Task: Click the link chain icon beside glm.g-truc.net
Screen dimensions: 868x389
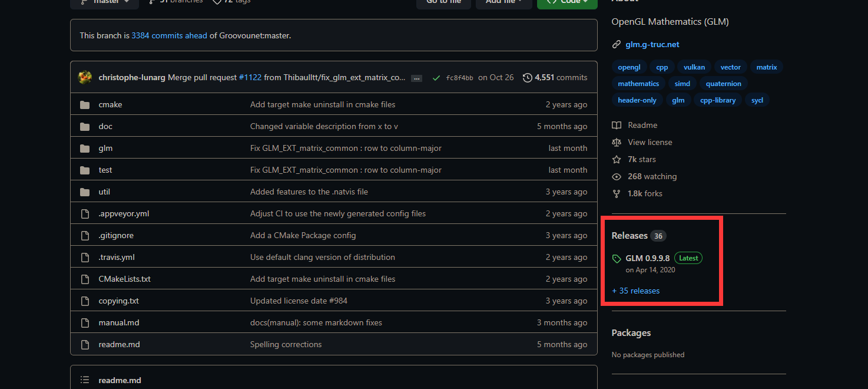Action: [x=617, y=44]
